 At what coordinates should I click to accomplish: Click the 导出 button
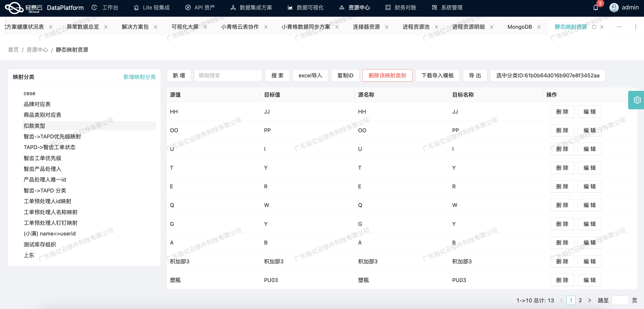[x=475, y=75]
